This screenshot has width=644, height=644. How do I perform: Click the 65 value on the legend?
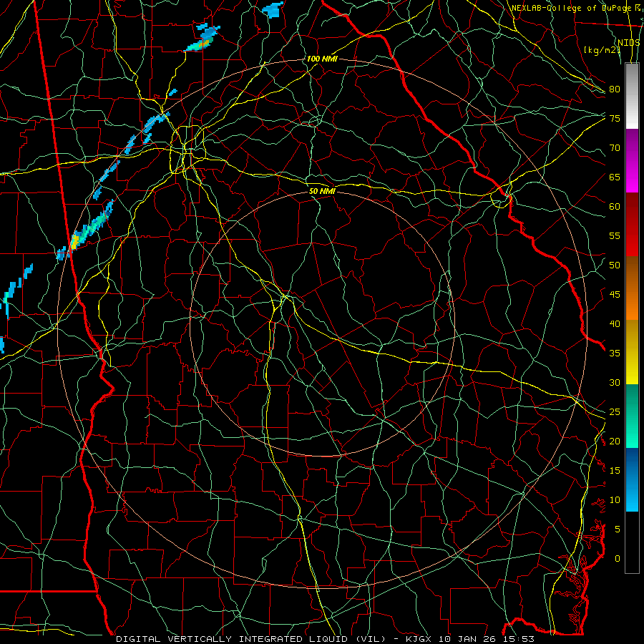pyautogui.click(x=615, y=177)
